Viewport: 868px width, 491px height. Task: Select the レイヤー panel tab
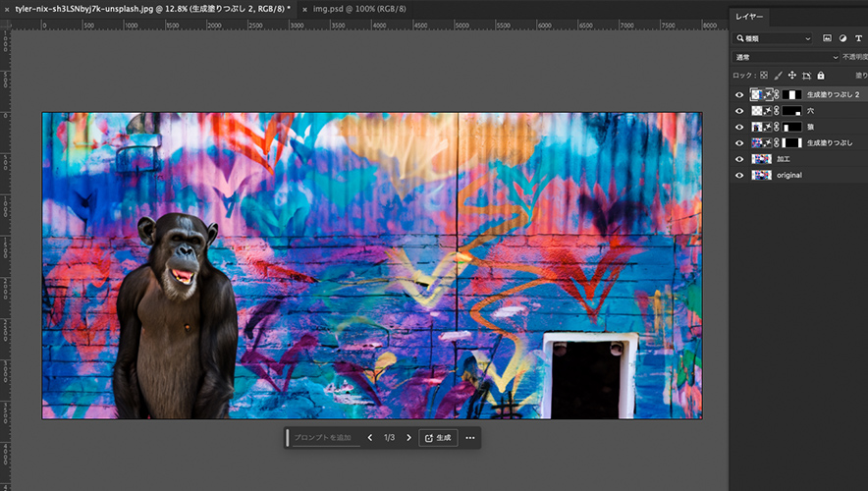[x=751, y=16]
